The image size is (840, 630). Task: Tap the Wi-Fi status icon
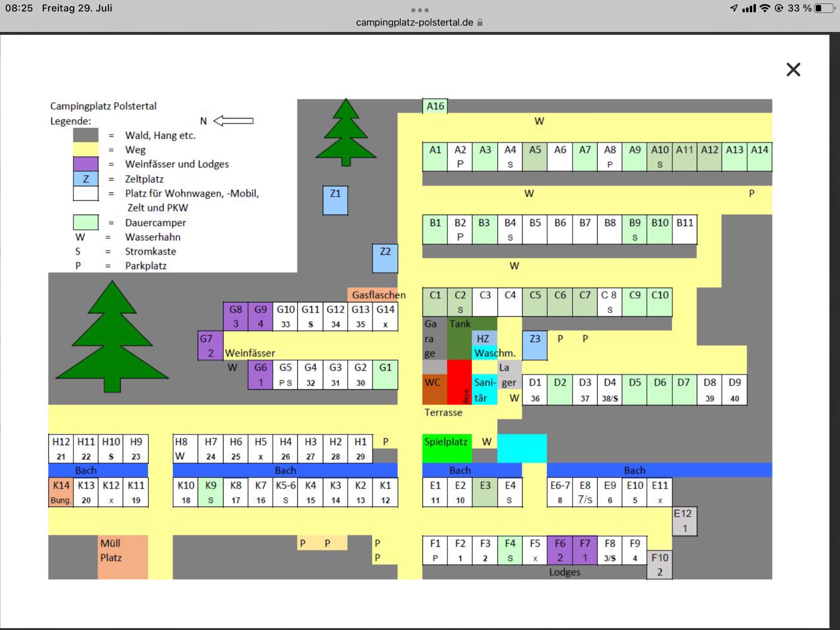[765, 8]
